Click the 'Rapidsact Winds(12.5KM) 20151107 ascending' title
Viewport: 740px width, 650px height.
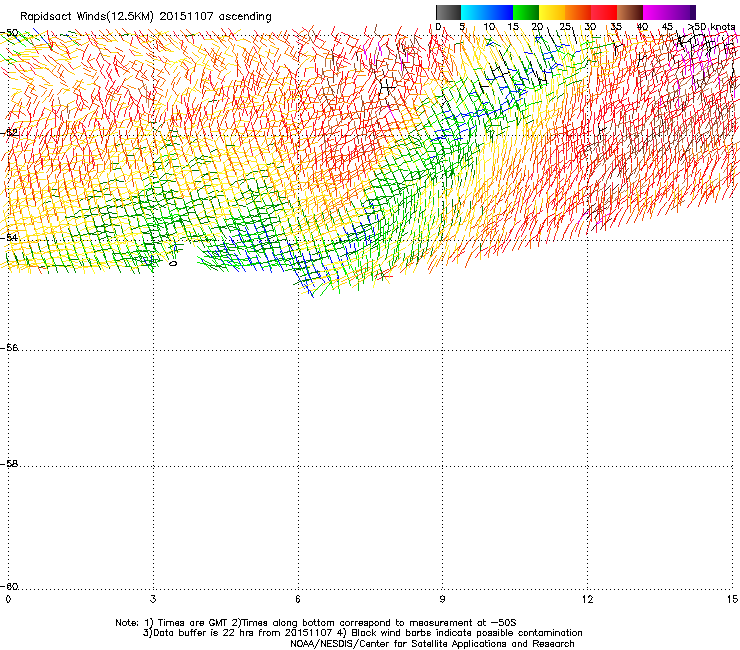[146, 17]
